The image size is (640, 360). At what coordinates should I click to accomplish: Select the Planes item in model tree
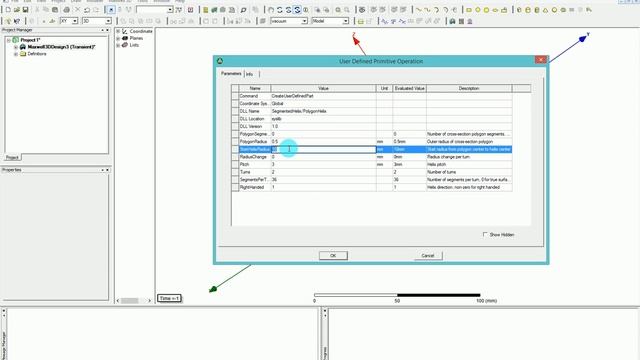[136, 38]
